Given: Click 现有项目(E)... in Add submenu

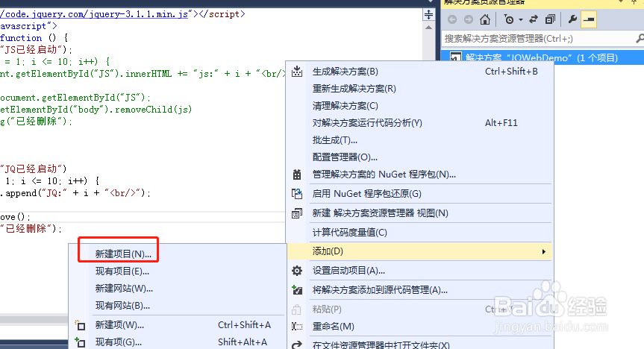Looking at the screenshot, I should click(x=122, y=271).
